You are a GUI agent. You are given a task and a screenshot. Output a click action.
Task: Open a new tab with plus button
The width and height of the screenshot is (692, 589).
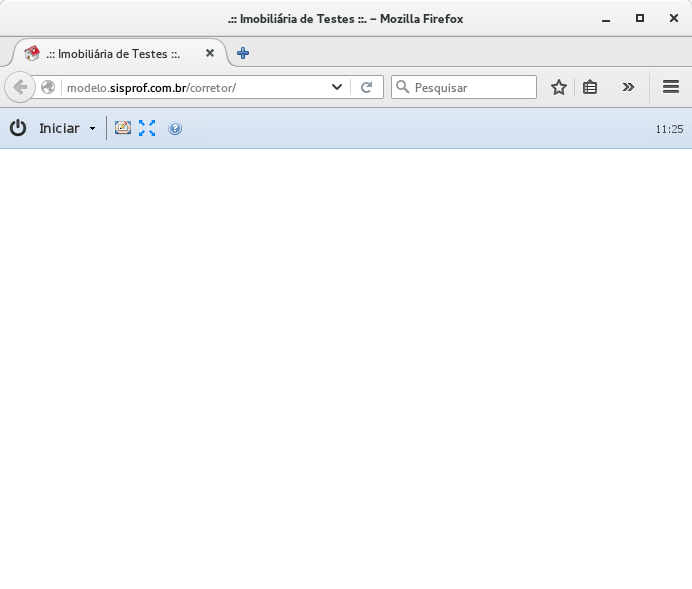coord(243,53)
